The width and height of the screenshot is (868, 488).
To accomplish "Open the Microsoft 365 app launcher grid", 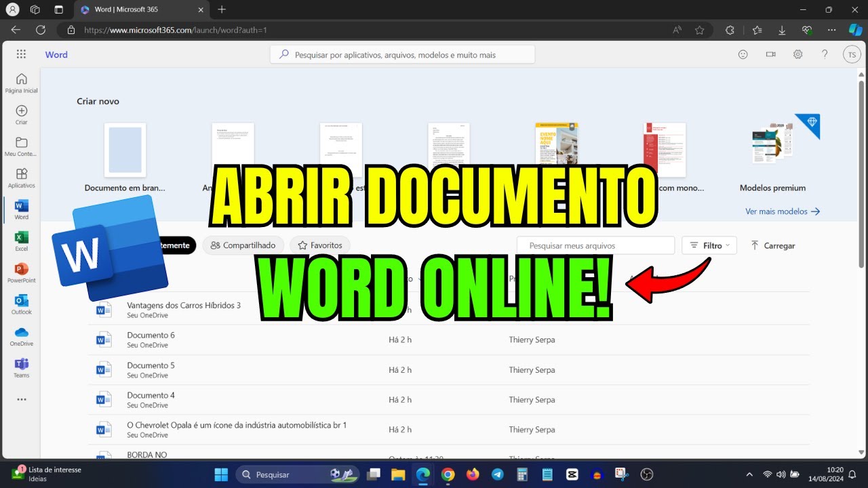I will [x=21, y=55].
